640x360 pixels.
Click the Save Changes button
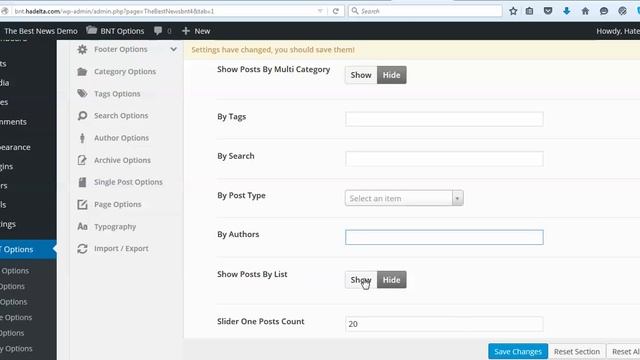coord(518,351)
